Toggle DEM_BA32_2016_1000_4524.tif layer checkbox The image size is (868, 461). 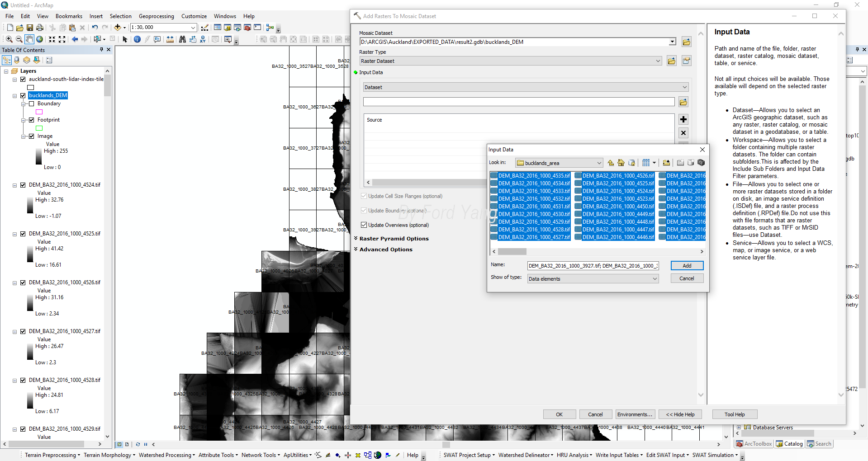pyautogui.click(x=23, y=185)
